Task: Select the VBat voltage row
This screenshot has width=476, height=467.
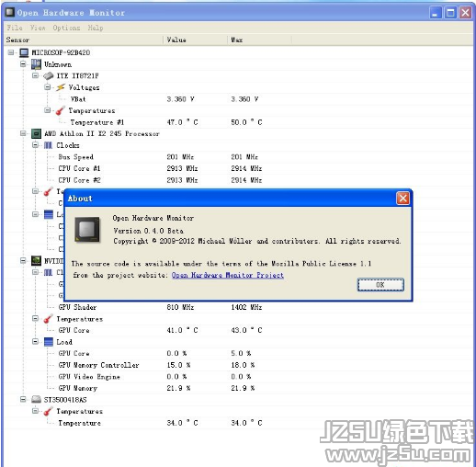Action: [x=239, y=99]
